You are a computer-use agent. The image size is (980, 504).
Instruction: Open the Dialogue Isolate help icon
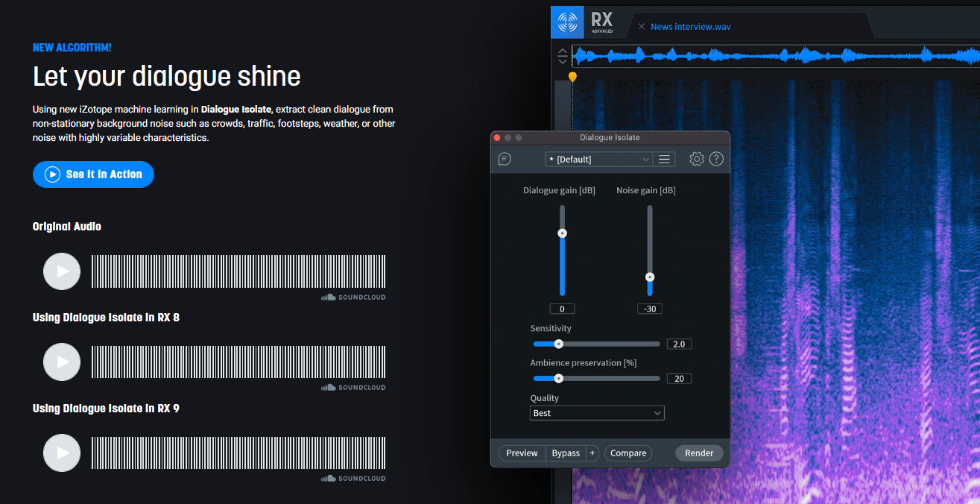click(716, 159)
